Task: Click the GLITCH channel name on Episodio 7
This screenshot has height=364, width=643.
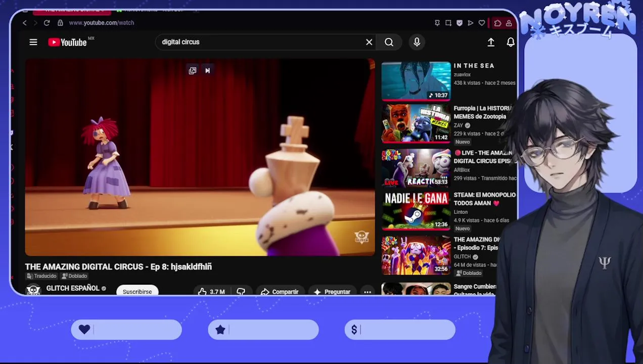Action: [x=462, y=257]
